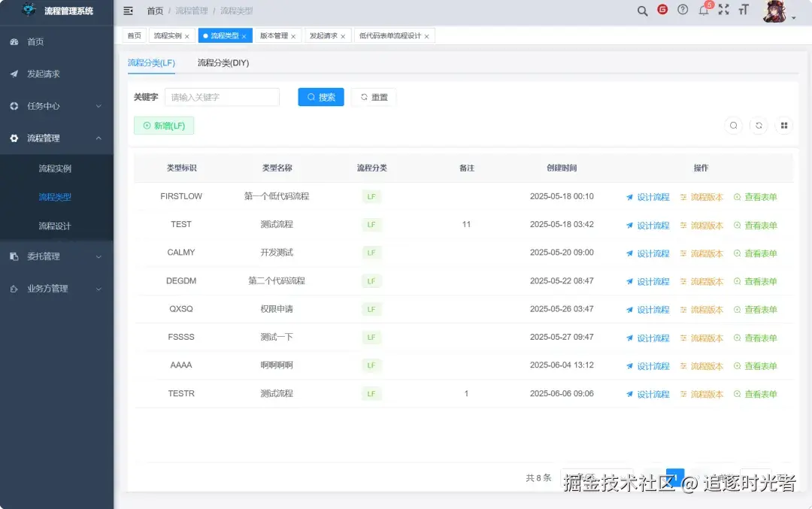Switch to 流程分类(DIY) tab
Image resolution: width=812 pixels, height=509 pixels.
tap(223, 62)
